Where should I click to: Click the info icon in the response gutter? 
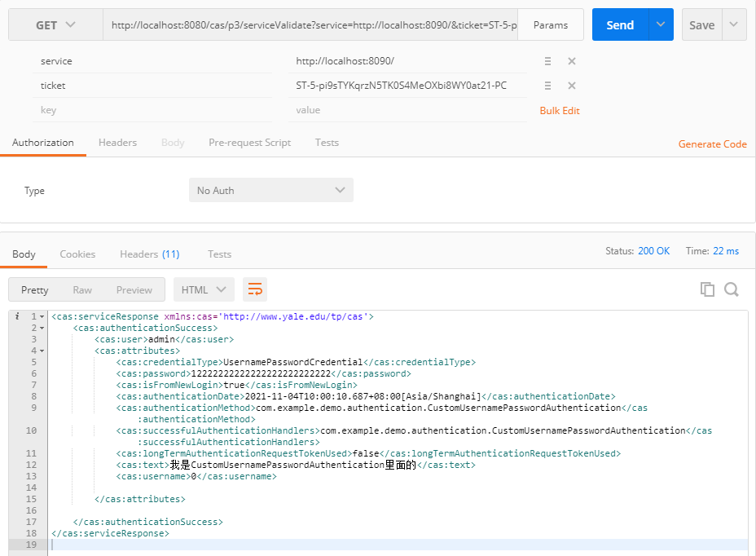pos(16,316)
